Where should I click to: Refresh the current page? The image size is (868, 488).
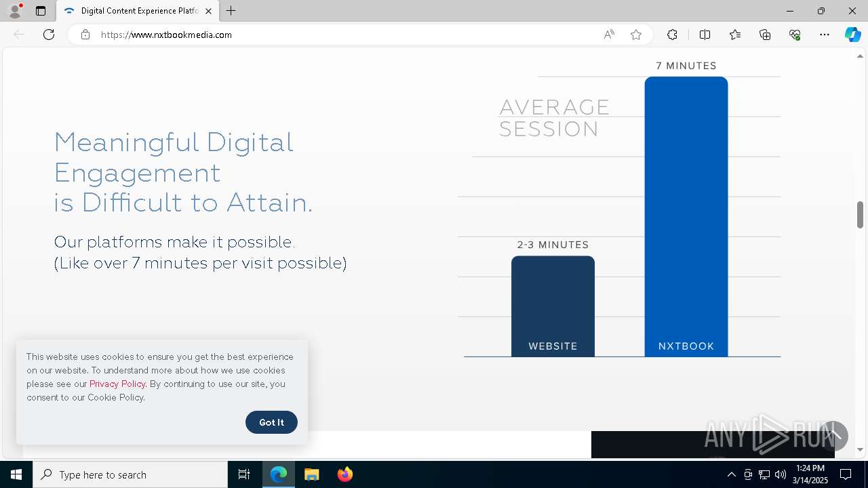click(x=49, y=35)
